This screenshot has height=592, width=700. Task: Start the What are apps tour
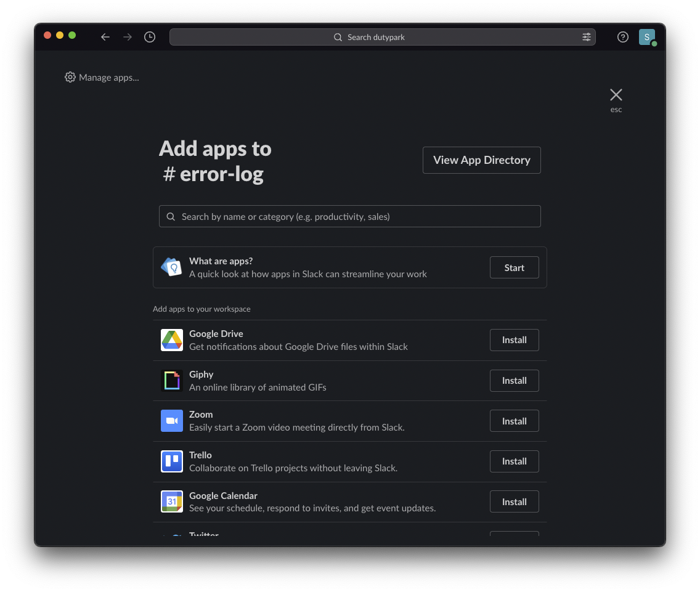pos(515,267)
